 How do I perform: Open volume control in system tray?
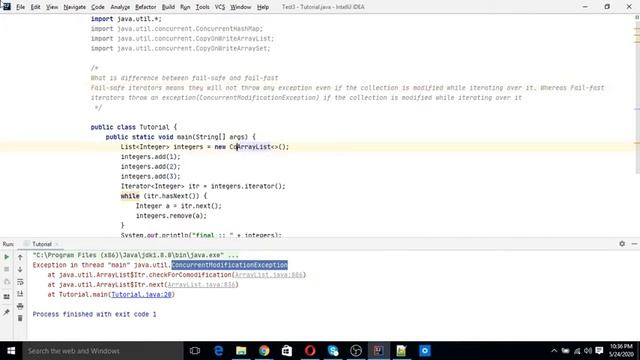pos(588,351)
